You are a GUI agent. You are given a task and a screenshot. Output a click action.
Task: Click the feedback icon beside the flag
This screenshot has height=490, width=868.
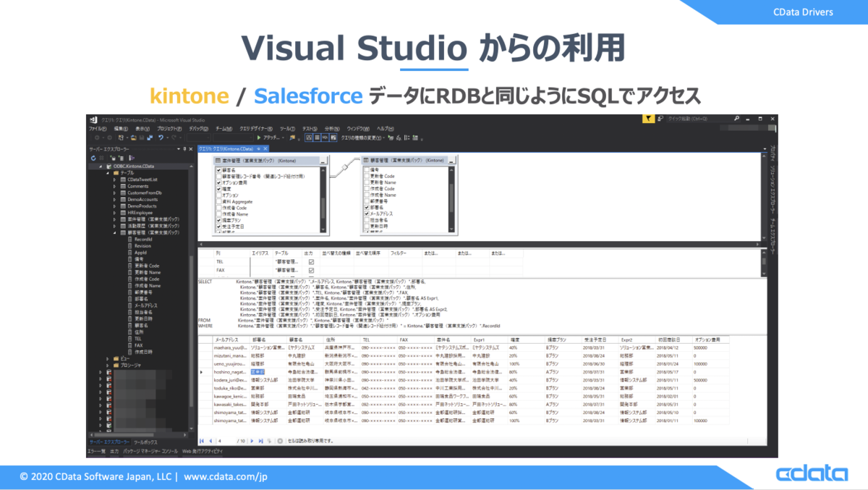[660, 119]
